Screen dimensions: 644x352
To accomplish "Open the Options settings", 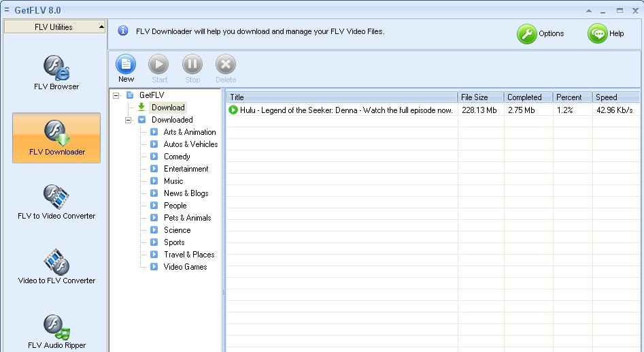I will [541, 34].
